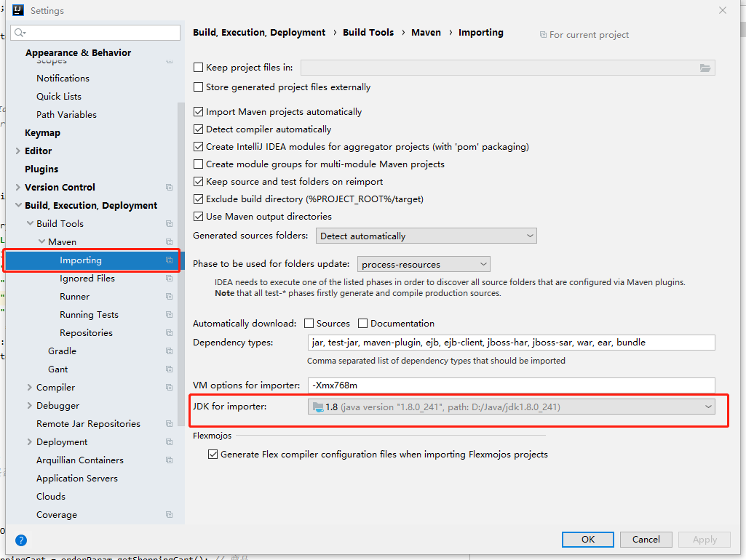Enable Create module groups for multi-module projects
This screenshot has height=560, width=746.
tap(199, 164)
